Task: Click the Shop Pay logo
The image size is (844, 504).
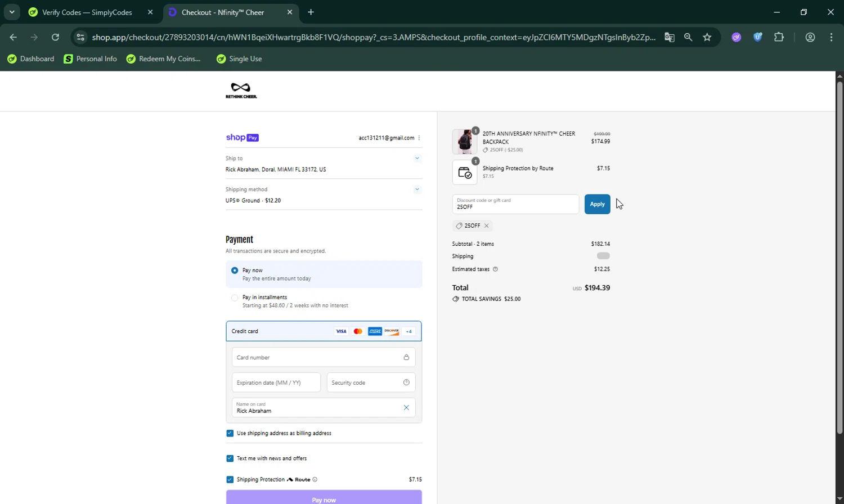Action: point(242,137)
